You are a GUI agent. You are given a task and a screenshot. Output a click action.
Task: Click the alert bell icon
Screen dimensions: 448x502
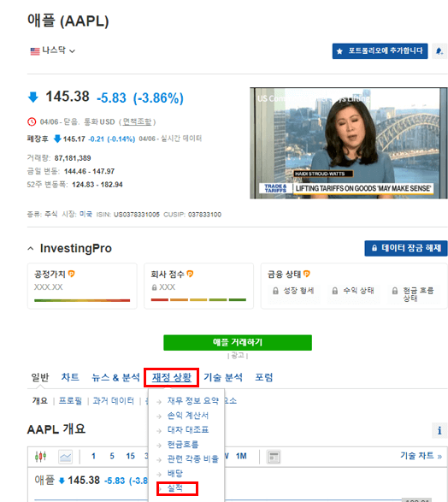pos(439,51)
